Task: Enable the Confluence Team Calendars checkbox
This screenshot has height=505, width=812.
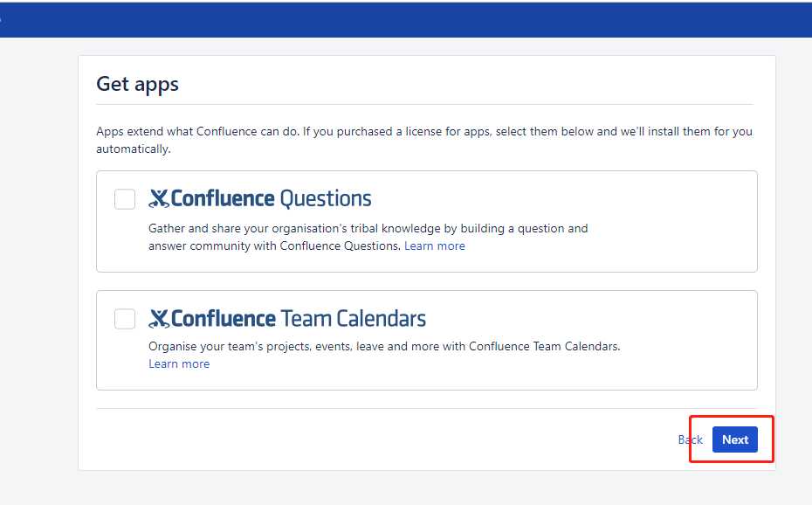Action: click(x=125, y=319)
